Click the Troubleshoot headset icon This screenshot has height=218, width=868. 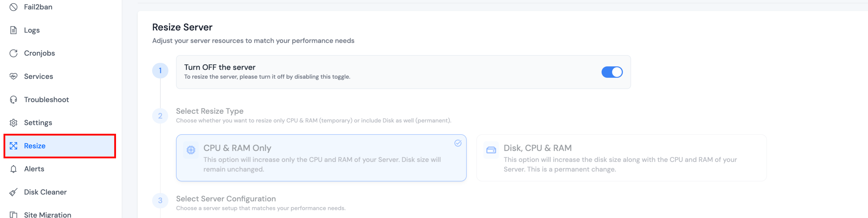[x=13, y=100]
